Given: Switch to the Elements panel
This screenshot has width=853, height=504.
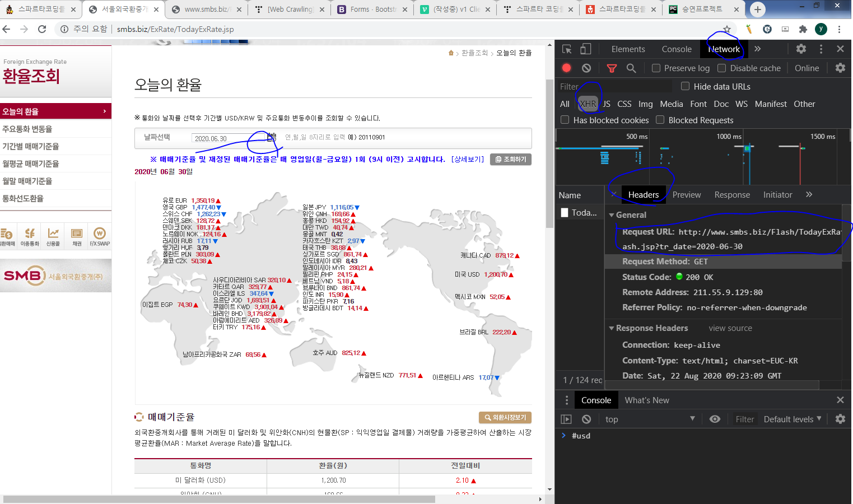Looking at the screenshot, I should click(628, 49).
